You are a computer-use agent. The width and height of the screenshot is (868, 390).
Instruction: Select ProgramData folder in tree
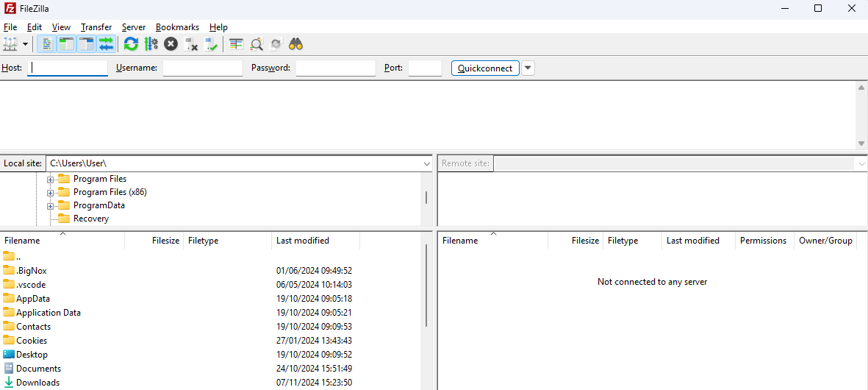click(99, 205)
